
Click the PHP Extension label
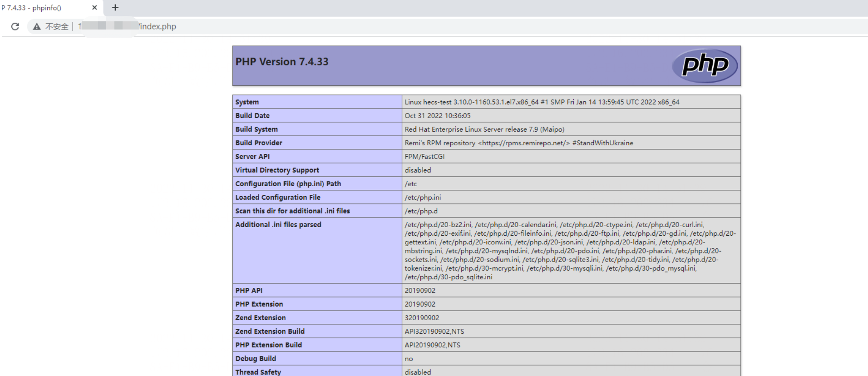(x=259, y=304)
